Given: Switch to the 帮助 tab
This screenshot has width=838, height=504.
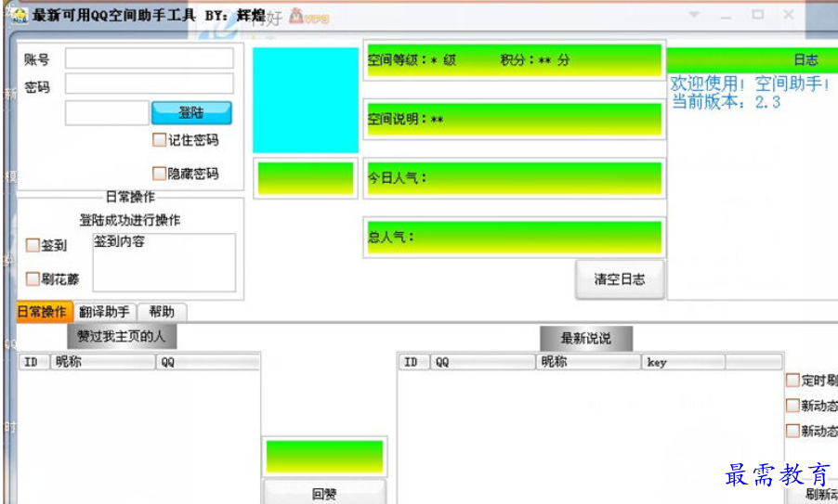Looking at the screenshot, I should pyautogui.click(x=162, y=312).
